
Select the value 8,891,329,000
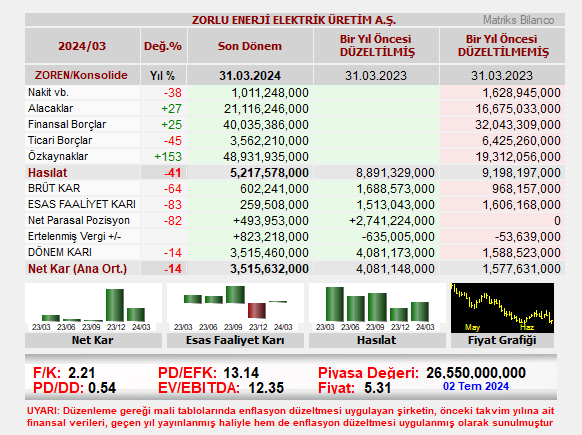click(396, 173)
